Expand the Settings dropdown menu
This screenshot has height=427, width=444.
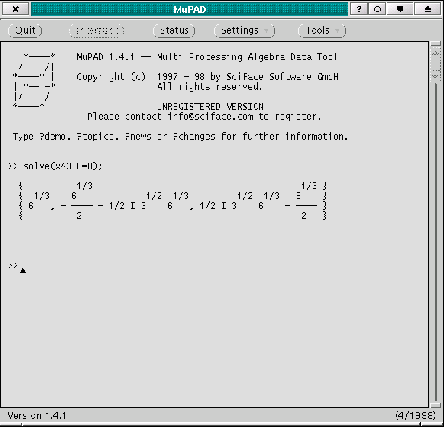(244, 31)
